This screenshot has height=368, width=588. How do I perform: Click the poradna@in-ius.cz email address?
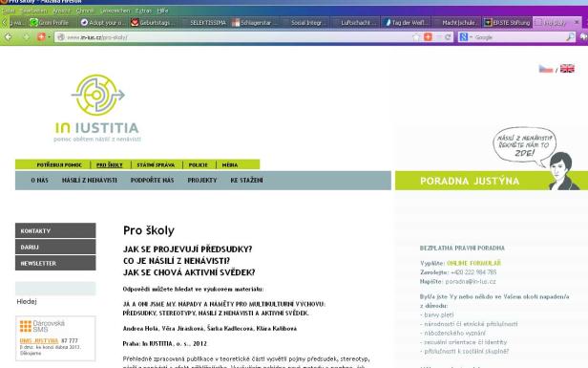(471, 282)
